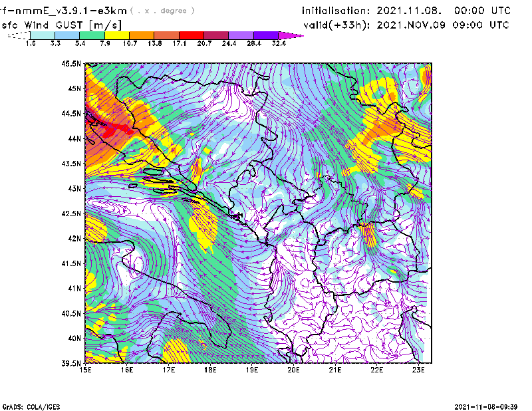Viewport: 532px width, 411px height.
Task: Select the orange legend swatch
Action: click(142, 35)
